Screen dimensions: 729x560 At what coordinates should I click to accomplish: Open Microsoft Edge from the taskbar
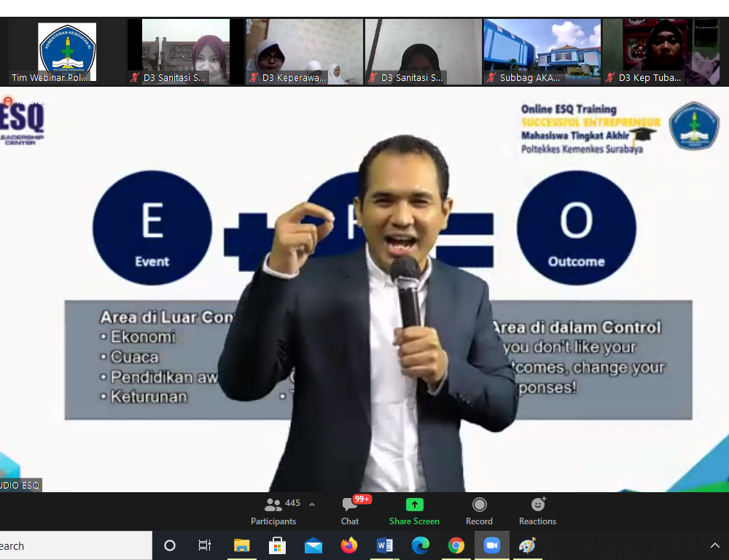(x=421, y=545)
